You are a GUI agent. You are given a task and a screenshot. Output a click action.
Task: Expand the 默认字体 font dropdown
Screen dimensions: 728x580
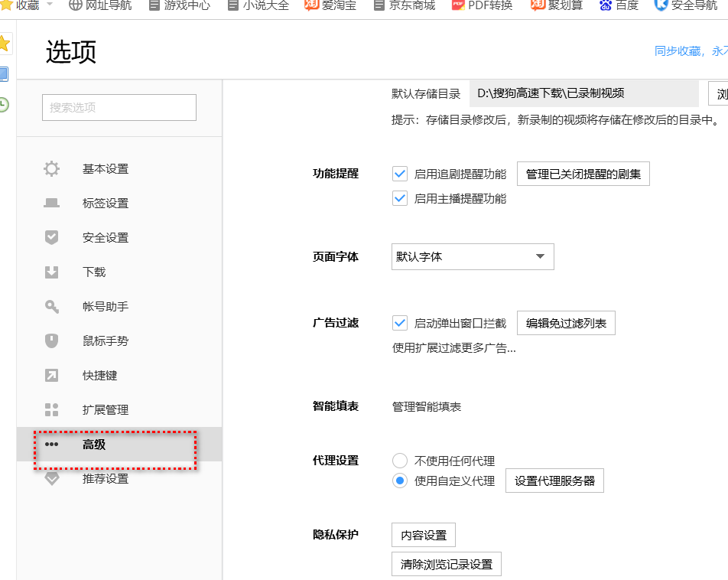[473, 256]
